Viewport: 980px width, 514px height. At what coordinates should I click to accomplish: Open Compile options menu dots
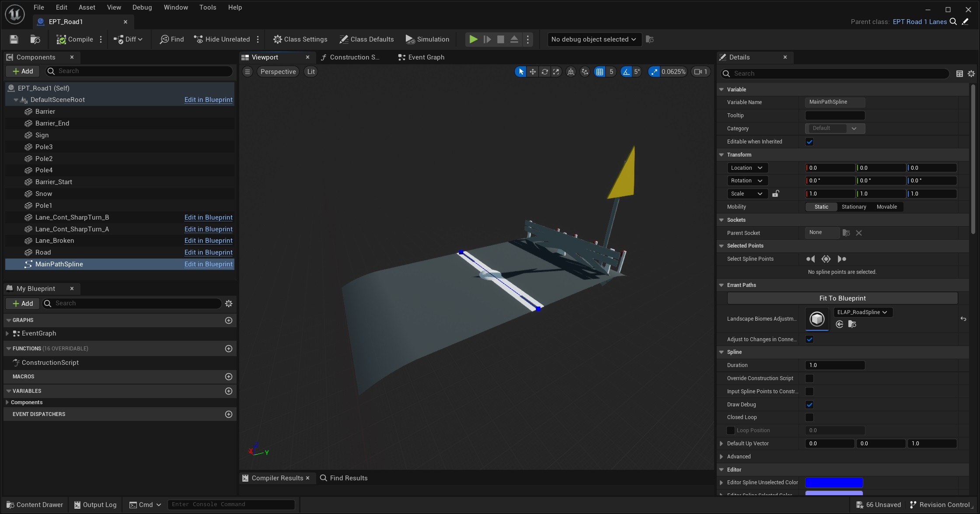point(101,39)
